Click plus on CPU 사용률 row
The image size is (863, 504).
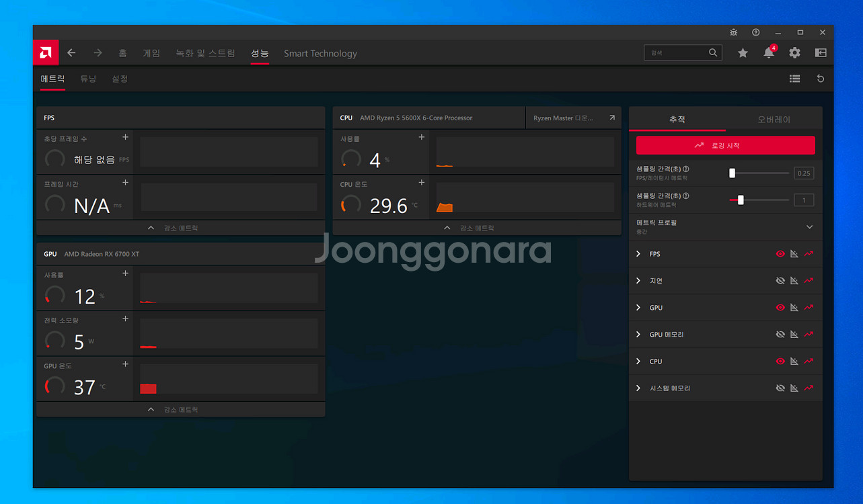pyautogui.click(x=422, y=137)
